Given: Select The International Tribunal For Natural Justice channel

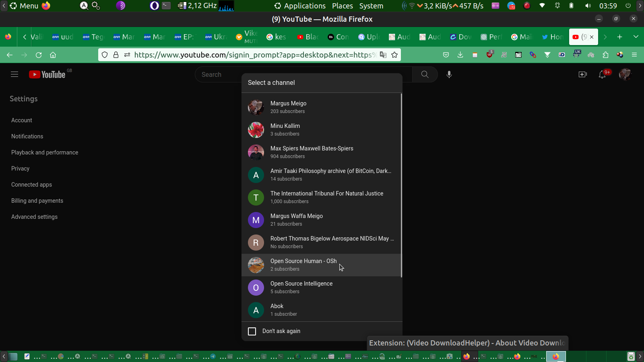Looking at the screenshot, I should (321, 197).
